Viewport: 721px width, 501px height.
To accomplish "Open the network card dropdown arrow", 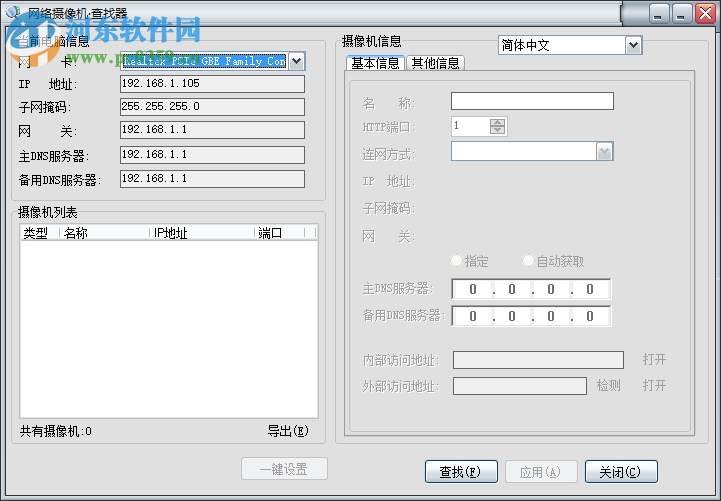I will pos(297,61).
